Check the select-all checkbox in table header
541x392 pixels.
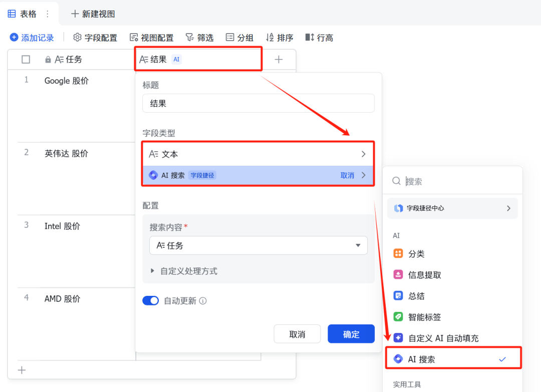(26, 59)
